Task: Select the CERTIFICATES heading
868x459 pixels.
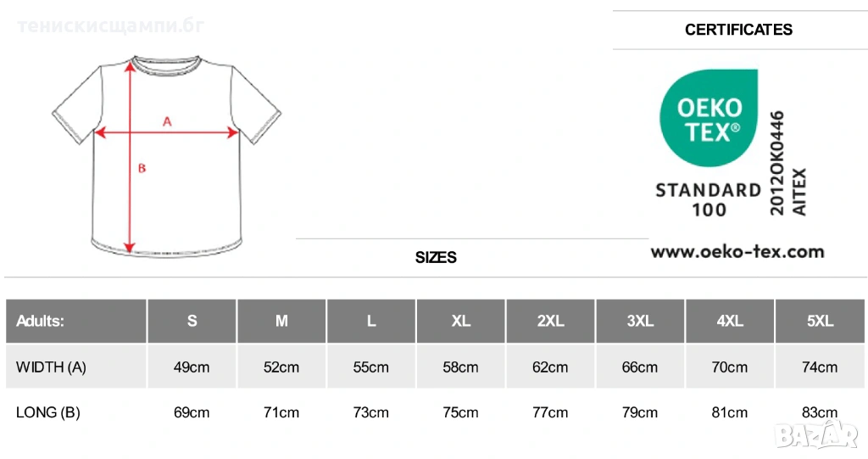Action: click(x=738, y=30)
